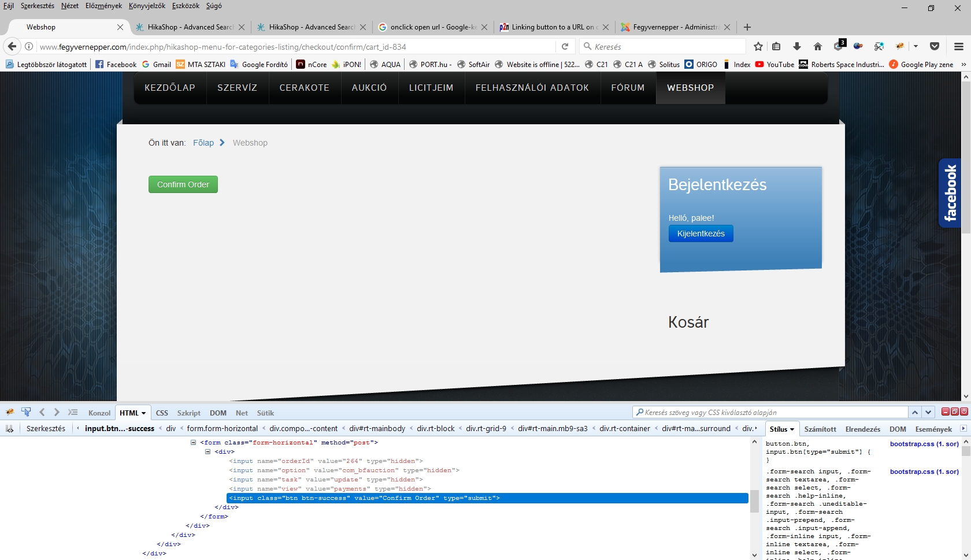
Task: Open the Pocket icon in the toolbar
Action: 935,46
